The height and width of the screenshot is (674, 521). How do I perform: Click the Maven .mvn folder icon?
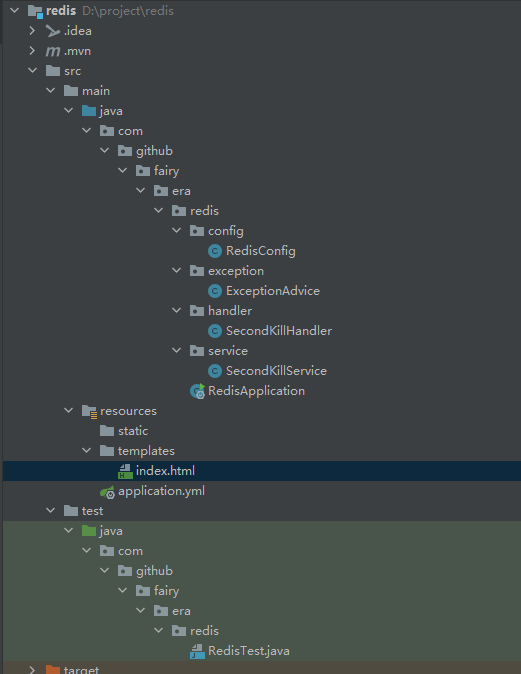(x=53, y=51)
